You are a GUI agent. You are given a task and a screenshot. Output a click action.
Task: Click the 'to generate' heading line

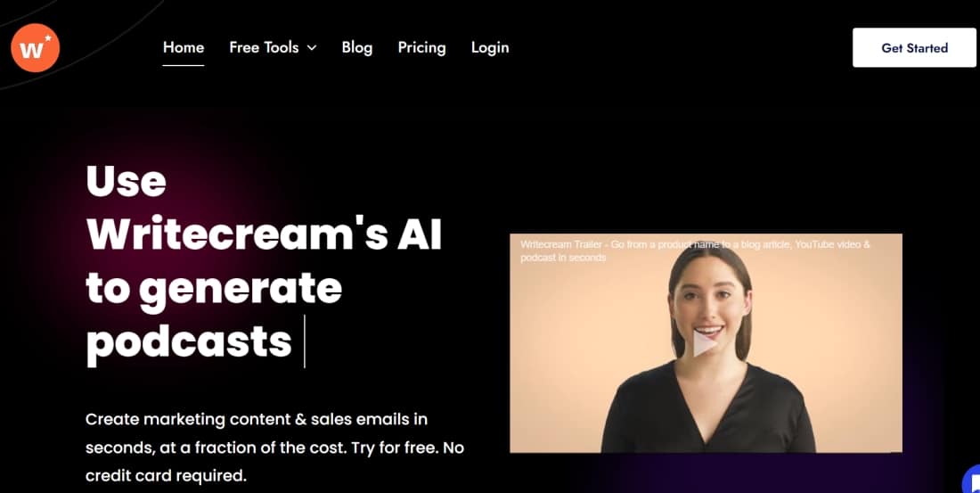(214, 291)
